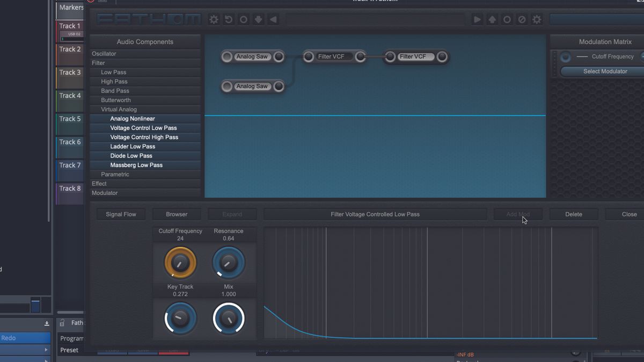Toggle the round Cutoff Frequency modulation button

click(566, 57)
